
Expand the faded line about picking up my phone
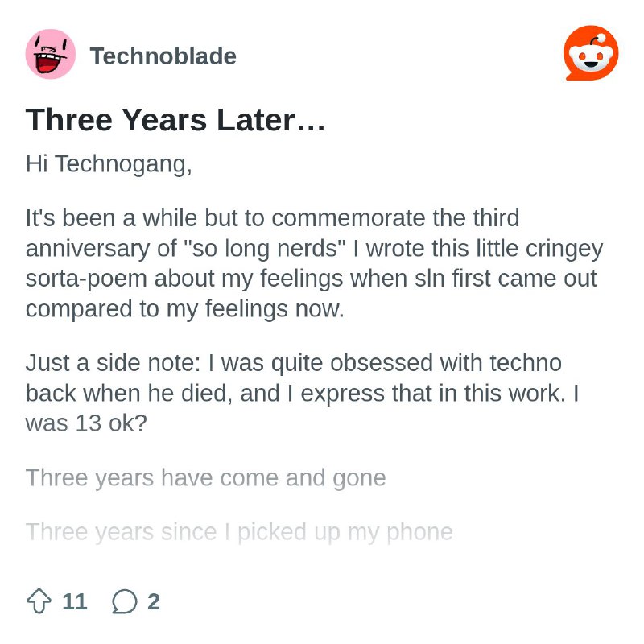(x=239, y=533)
